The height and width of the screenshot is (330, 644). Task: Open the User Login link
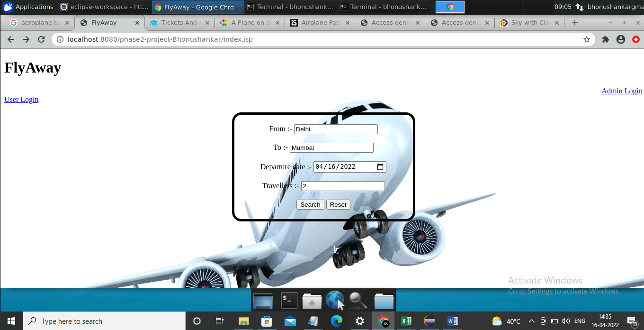point(21,99)
